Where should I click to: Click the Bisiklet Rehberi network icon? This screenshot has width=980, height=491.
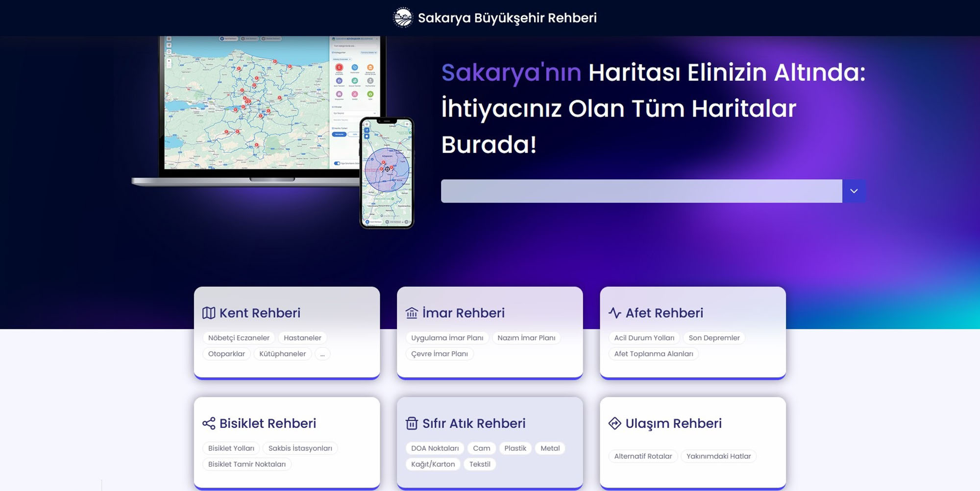pyautogui.click(x=210, y=423)
